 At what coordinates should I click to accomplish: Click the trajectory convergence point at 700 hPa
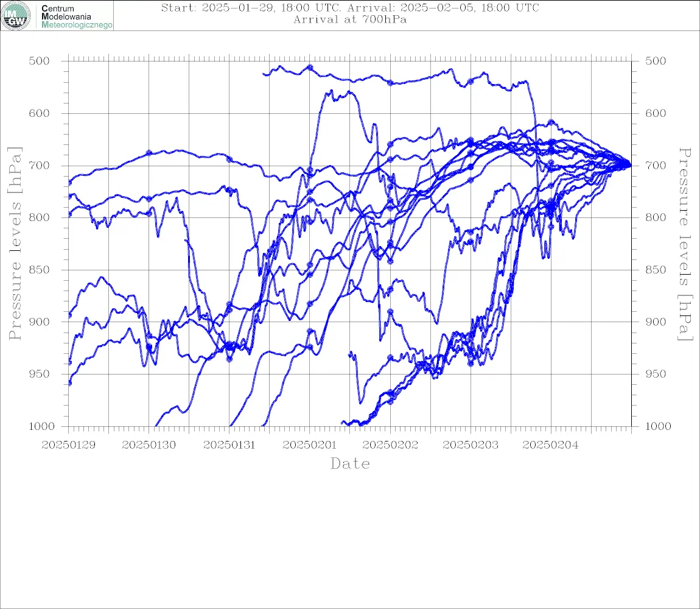pos(629,165)
